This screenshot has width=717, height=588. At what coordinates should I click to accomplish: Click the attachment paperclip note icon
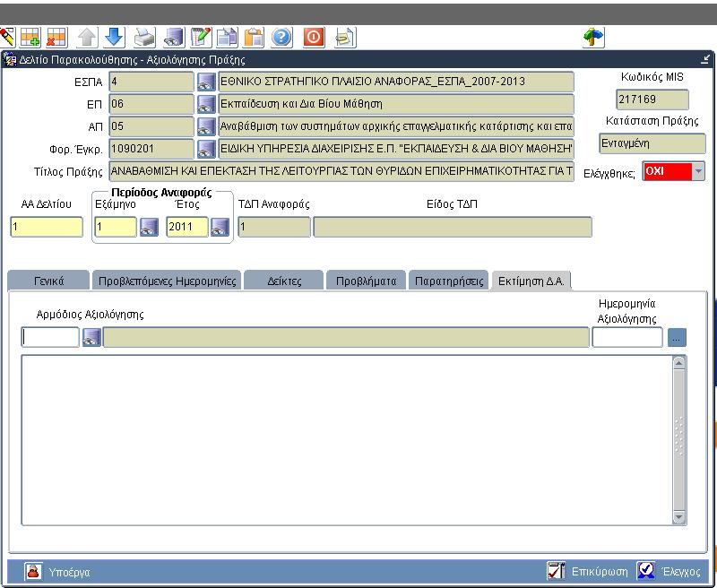(345, 37)
